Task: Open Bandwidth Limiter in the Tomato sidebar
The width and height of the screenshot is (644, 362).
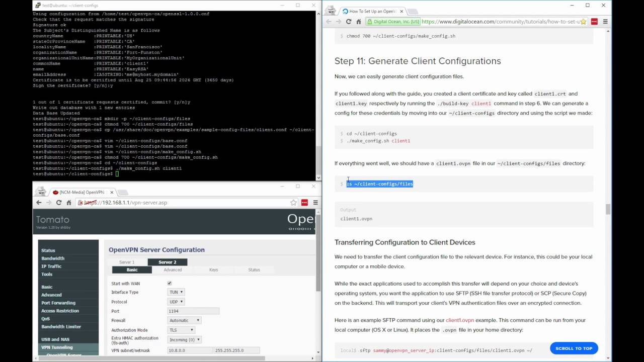Action: 61,327
